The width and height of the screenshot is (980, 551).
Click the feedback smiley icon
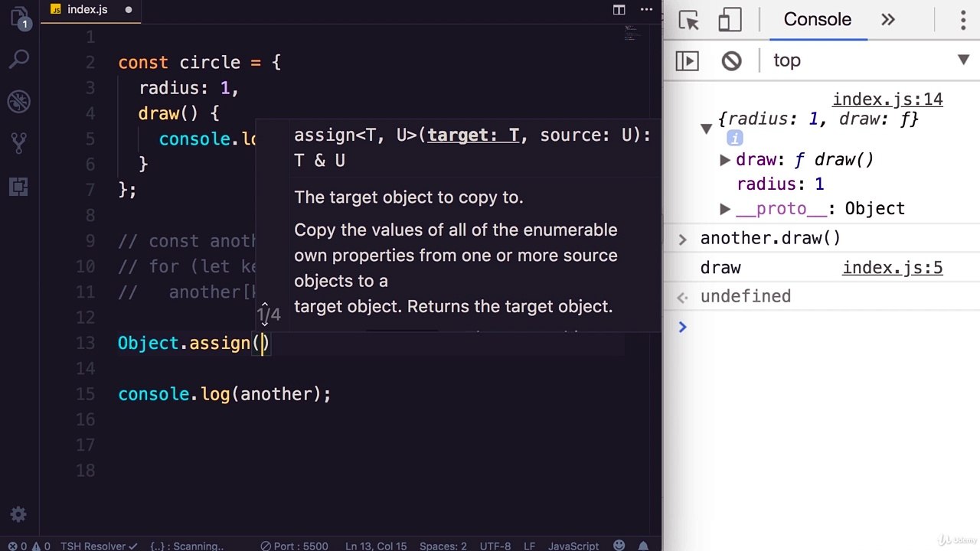pyautogui.click(x=620, y=546)
